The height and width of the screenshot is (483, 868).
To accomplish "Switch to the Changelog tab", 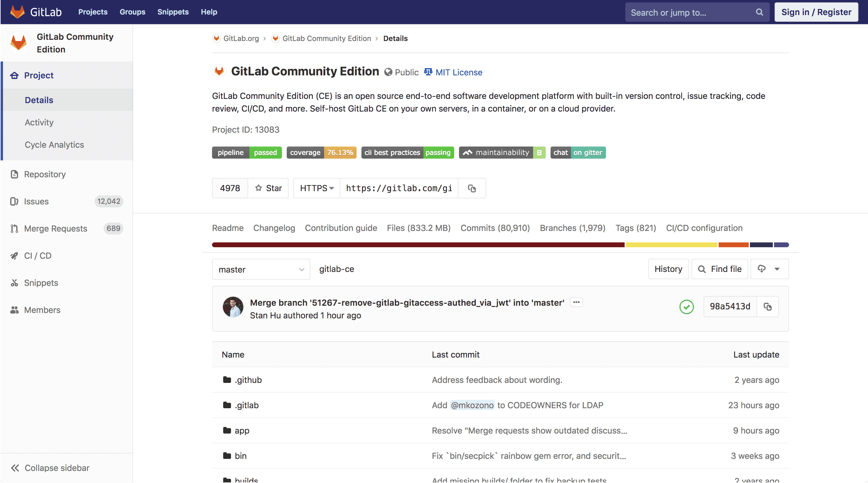I will (273, 228).
